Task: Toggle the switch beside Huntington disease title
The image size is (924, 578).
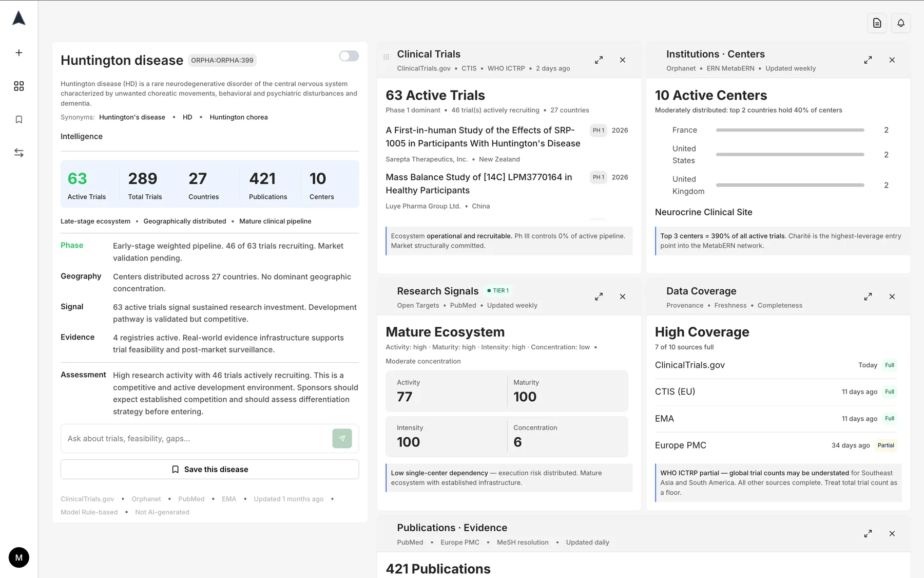Action: 349,56
